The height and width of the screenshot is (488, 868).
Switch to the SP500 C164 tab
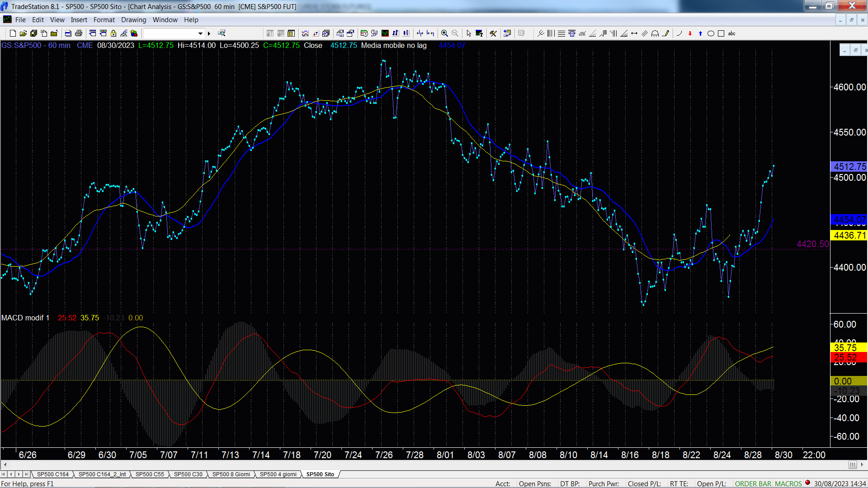pyautogui.click(x=52, y=474)
